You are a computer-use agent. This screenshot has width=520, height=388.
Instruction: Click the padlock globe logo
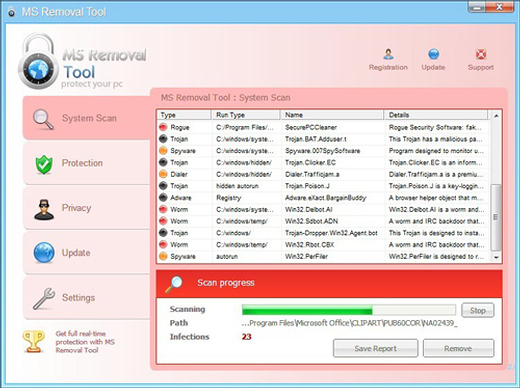point(38,61)
